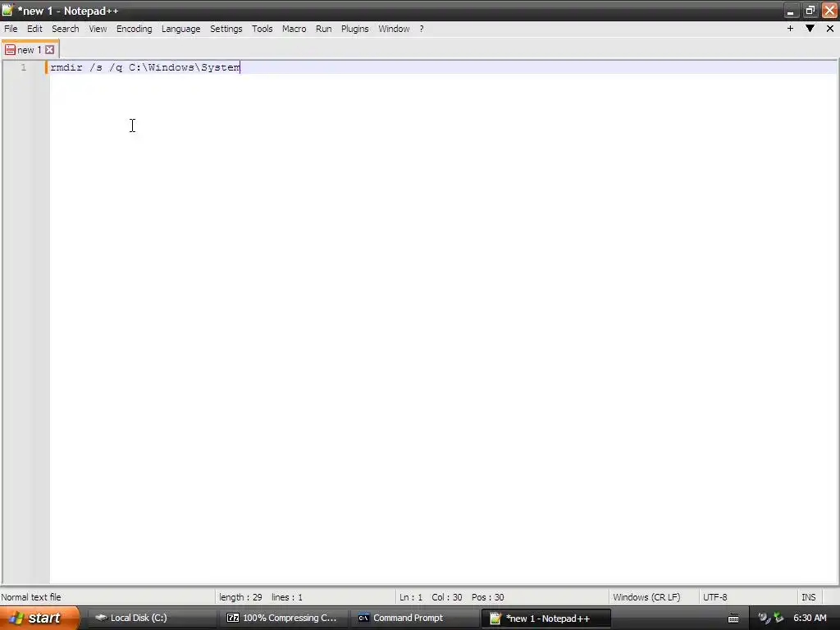Click the Normal text file status field

[x=31, y=597]
